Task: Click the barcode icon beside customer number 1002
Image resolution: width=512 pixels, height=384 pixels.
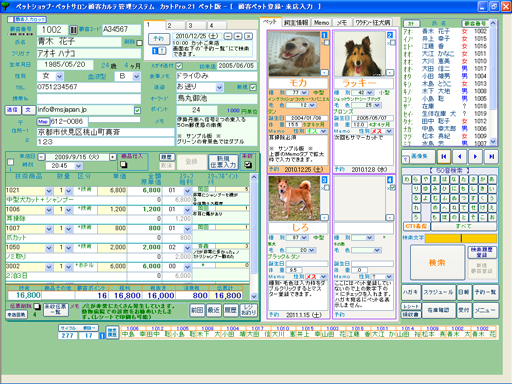Action: [73, 30]
